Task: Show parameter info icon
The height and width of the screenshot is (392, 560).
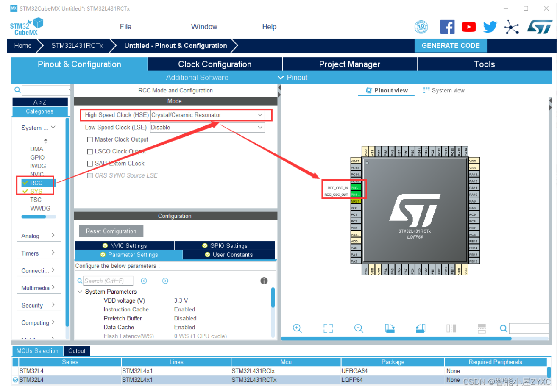Action: 264,281
